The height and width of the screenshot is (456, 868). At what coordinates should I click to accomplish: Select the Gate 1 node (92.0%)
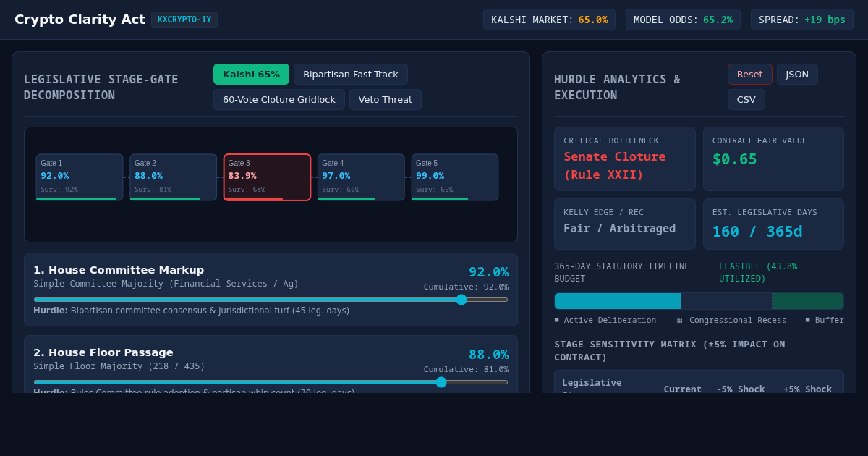(x=80, y=177)
